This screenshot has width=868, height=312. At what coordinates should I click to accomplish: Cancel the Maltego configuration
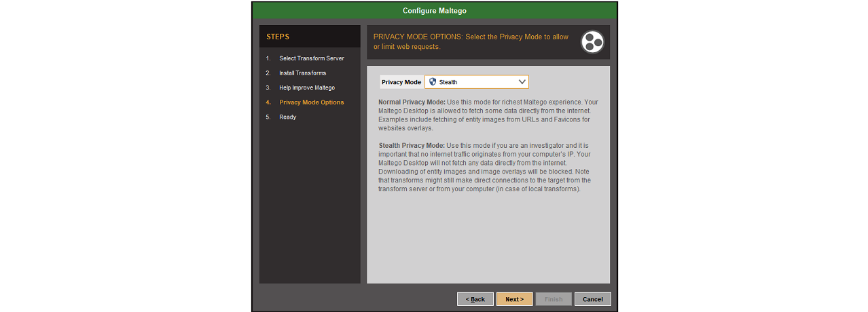[592, 299]
